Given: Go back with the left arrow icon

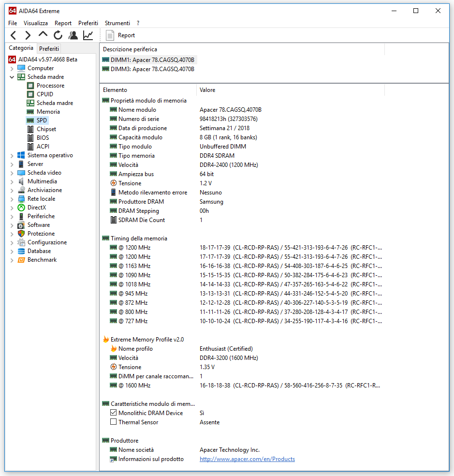Looking at the screenshot, I should click(14, 35).
